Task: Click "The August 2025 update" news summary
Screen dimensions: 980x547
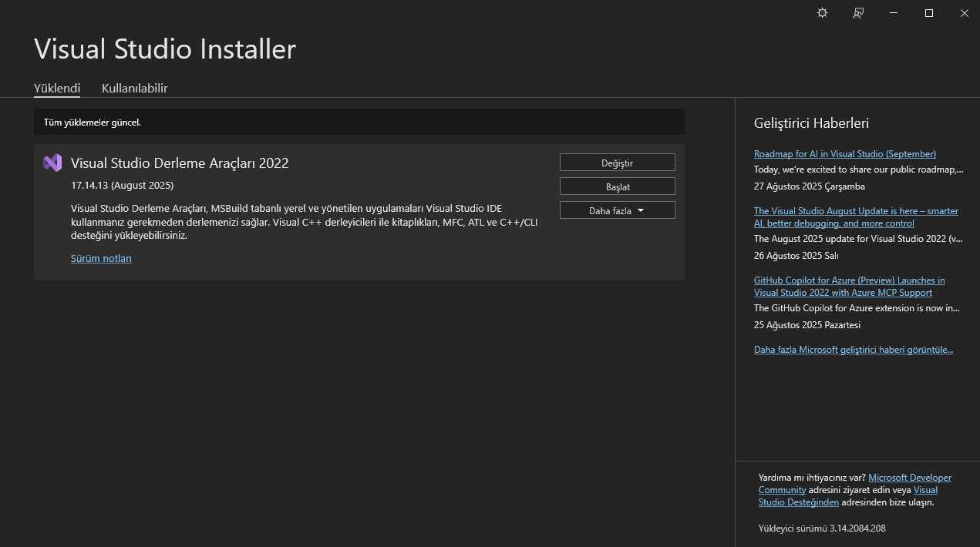Action: [858, 239]
